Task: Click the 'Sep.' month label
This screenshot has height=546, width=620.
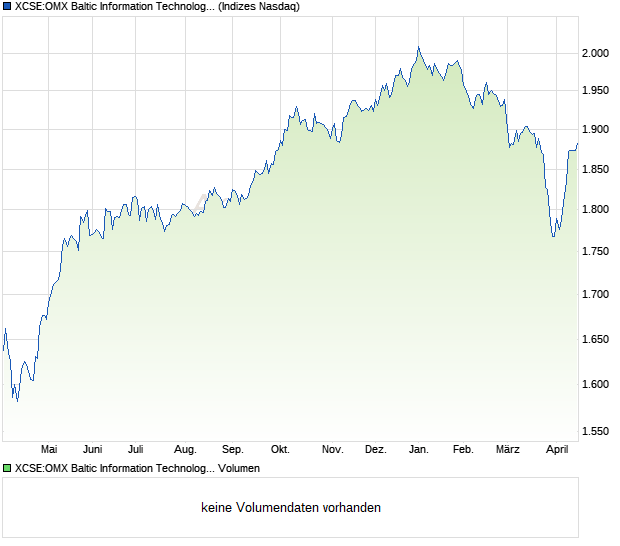Action: coord(232,450)
